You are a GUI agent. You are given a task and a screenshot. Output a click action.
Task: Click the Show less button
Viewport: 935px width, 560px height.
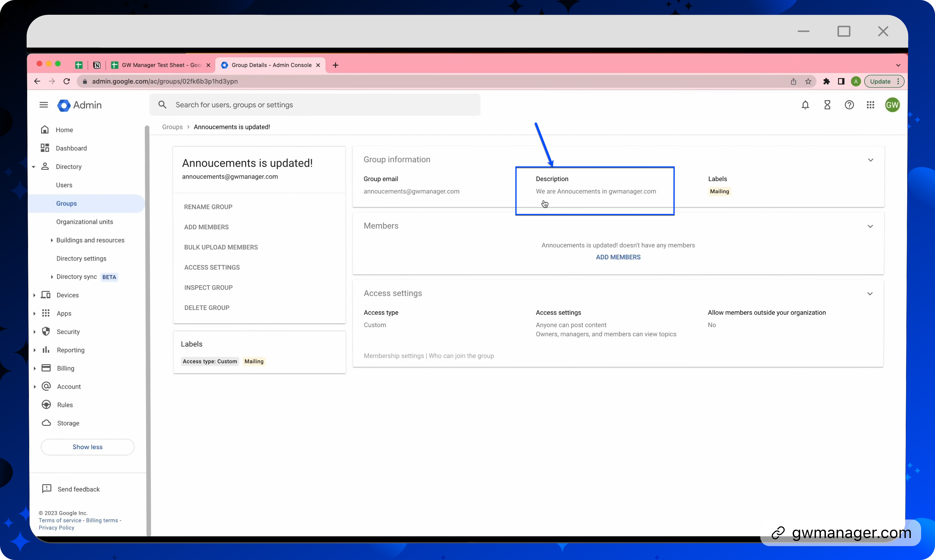coord(88,447)
